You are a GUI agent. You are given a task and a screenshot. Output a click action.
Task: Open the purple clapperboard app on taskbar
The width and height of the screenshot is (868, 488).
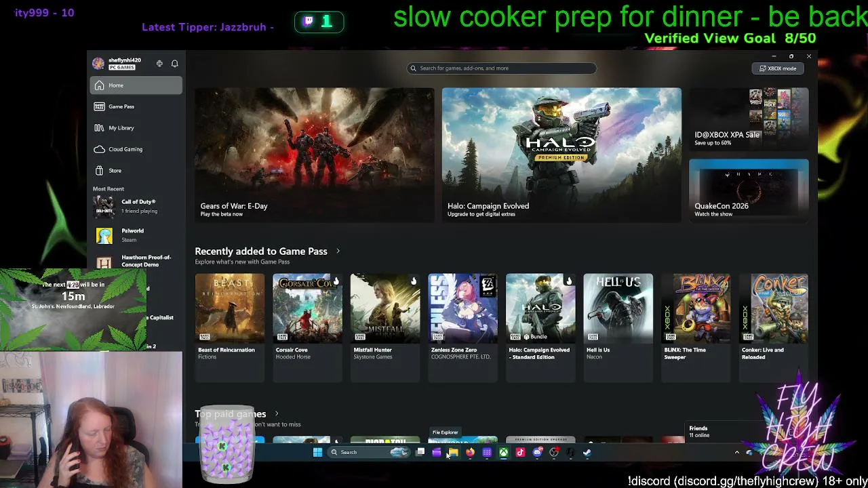(x=437, y=452)
